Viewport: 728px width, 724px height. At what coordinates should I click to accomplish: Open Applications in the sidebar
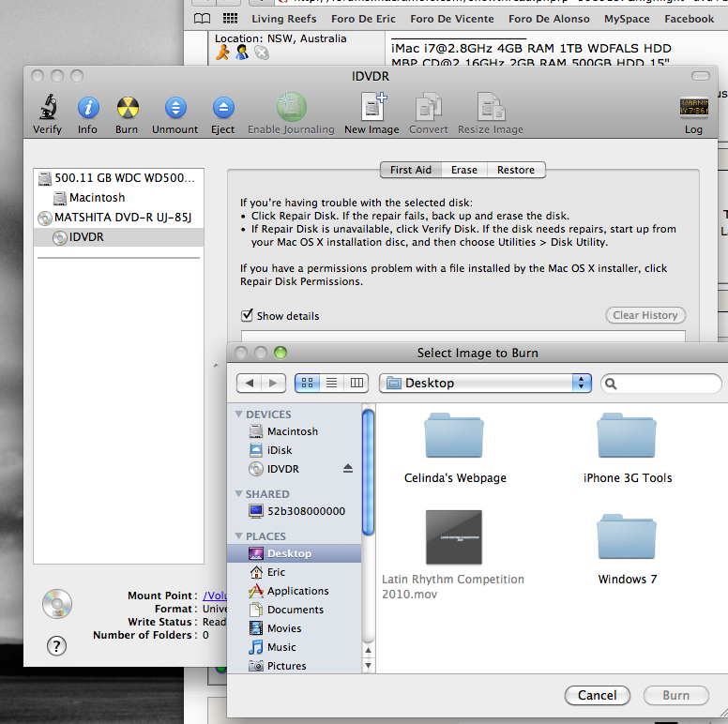click(x=294, y=591)
